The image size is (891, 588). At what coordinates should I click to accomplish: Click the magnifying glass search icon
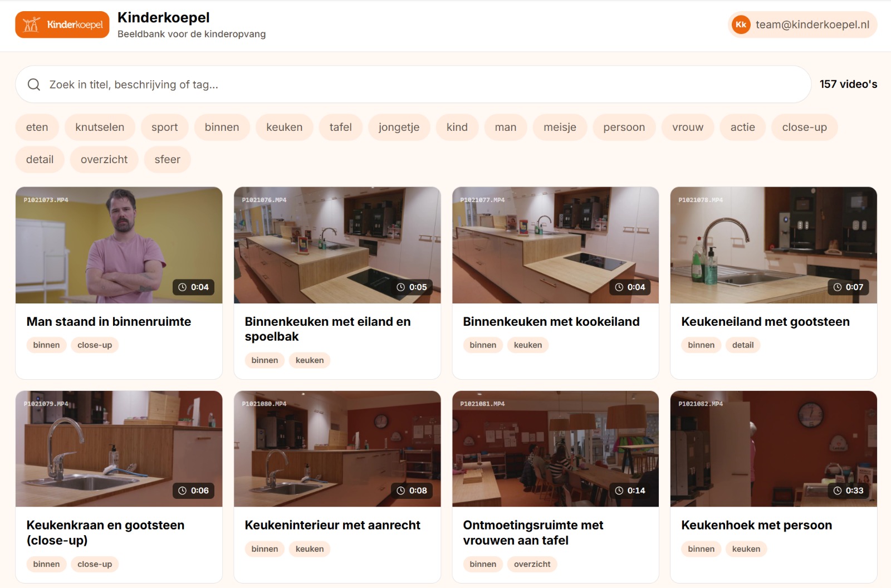coord(34,85)
